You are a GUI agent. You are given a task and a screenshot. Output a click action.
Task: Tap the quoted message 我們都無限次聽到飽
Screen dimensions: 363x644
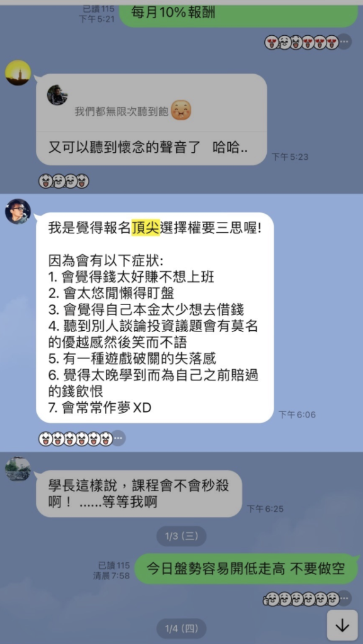(x=121, y=112)
